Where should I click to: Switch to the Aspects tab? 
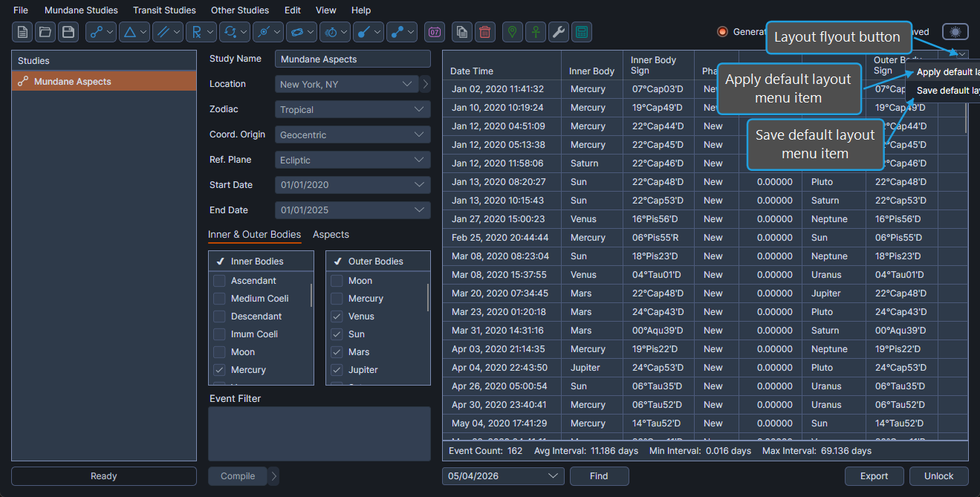pos(331,234)
